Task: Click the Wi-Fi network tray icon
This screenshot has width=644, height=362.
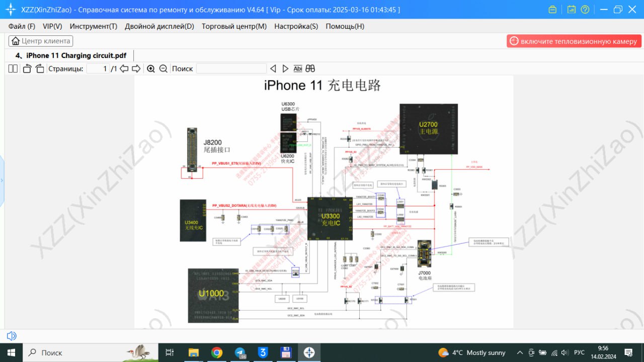Action: [554, 352]
